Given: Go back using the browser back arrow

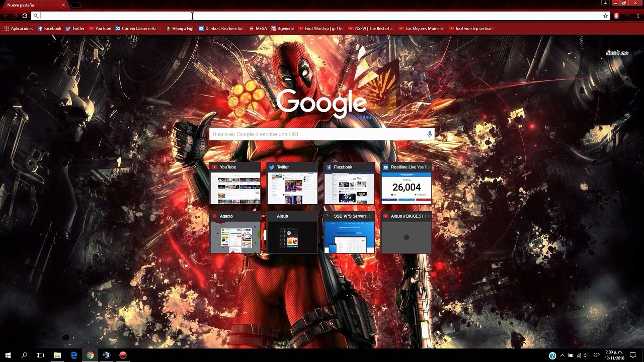Looking at the screenshot, I should [x=6, y=16].
